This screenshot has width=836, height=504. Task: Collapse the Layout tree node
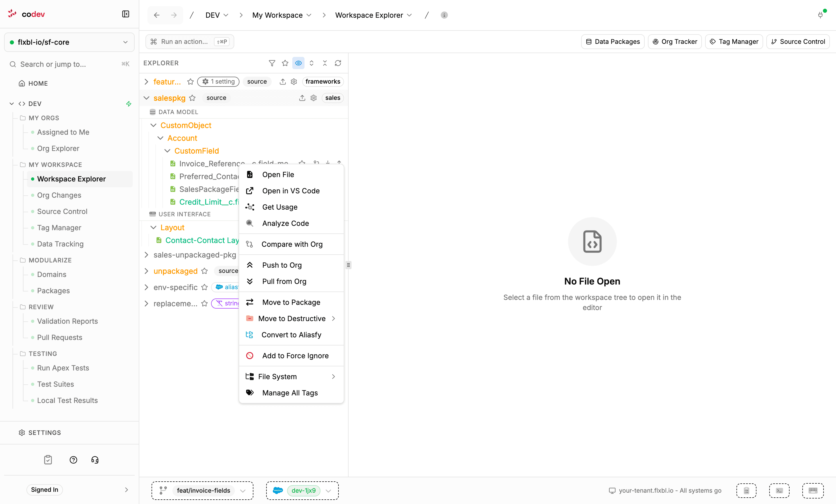[153, 227]
